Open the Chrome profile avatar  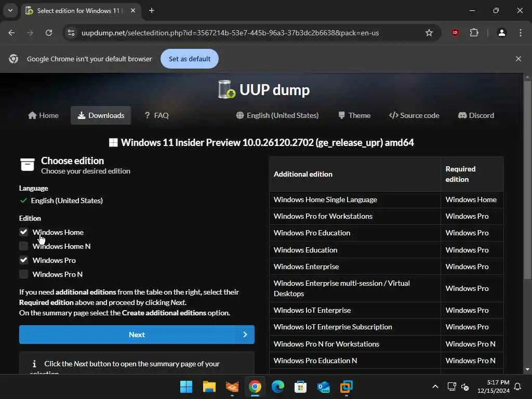tap(502, 33)
